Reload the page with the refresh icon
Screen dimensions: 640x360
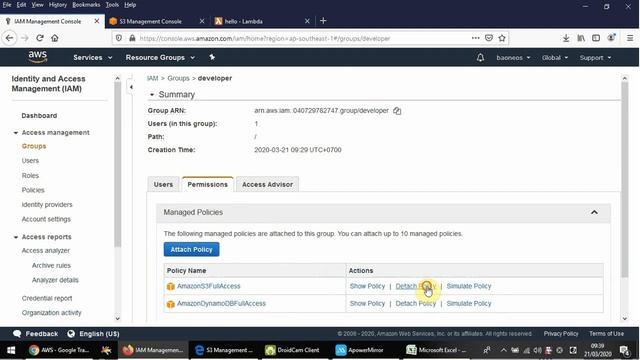click(40, 38)
